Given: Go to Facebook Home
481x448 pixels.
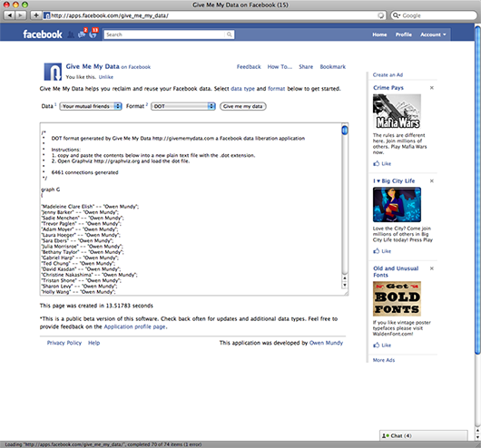Looking at the screenshot, I should tap(379, 34).
